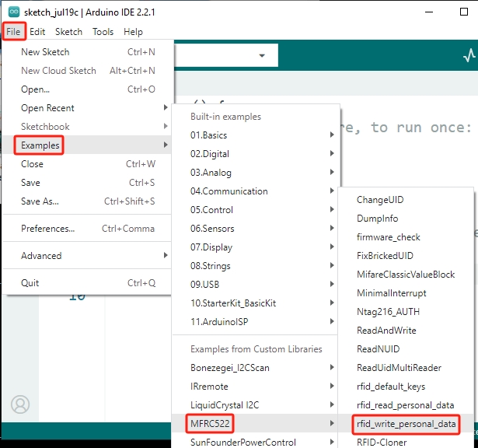This screenshot has width=478, height=448.
Task: Open the File menu
Action: pyautogui.click(x=14, y=31)
